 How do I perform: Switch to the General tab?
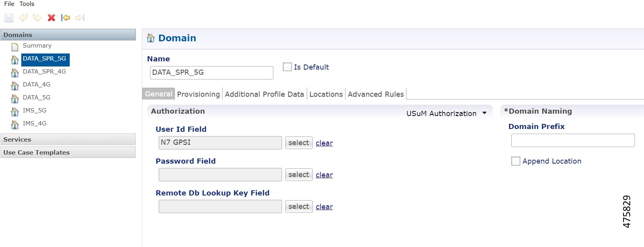tap(158, 94)
